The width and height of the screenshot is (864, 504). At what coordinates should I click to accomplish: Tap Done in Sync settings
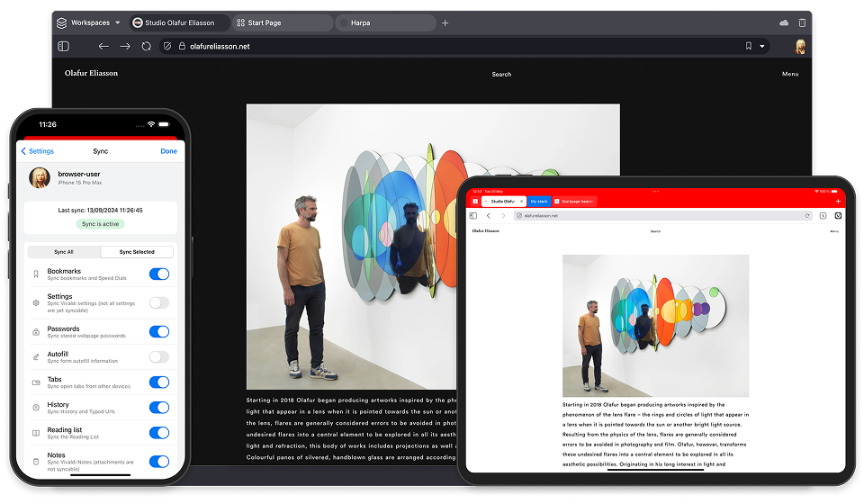168,151
